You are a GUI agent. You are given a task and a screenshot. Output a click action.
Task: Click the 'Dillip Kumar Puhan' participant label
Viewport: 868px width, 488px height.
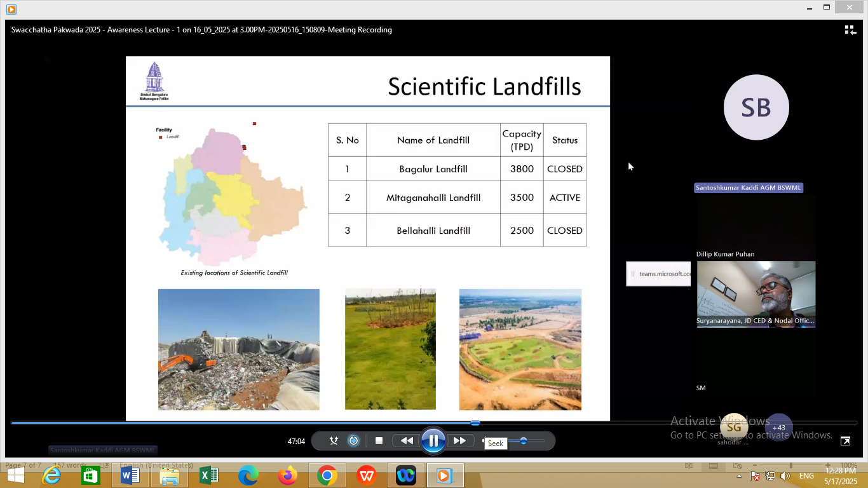pyautogui.click(x=725, y=254)
